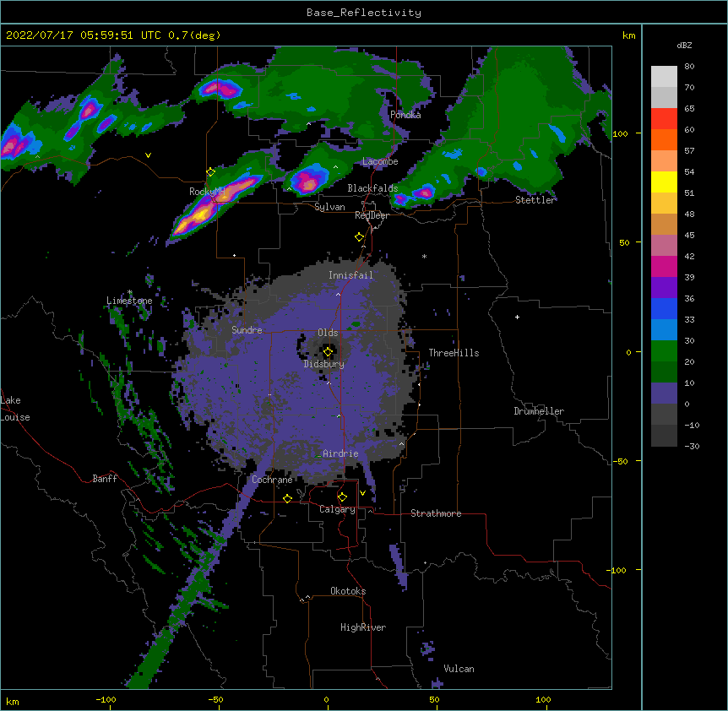Click the violet 39-36 dBZ legend swatch
Viewport: 728px width, 711px height.
click(664, 288)
